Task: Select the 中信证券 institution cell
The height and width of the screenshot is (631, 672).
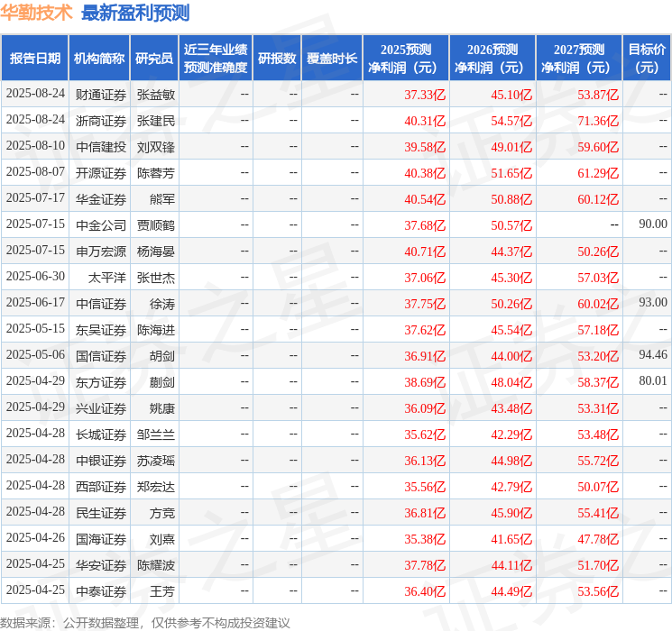Action: (x=101, y=304)
